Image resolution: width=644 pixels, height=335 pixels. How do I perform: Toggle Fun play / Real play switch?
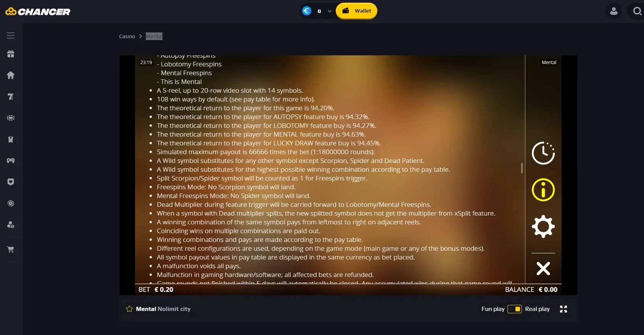pos(515,309)
